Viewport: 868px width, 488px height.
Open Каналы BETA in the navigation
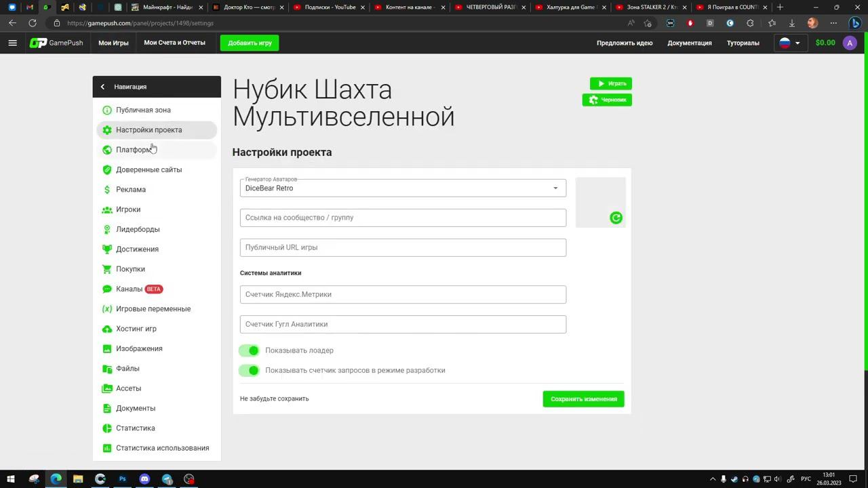(x=157, y=289)
